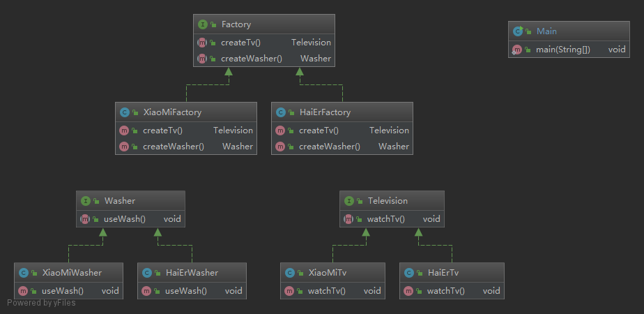Click Television return type in XiaoMiFactory
644x314 pixels.
pos(233,130)
